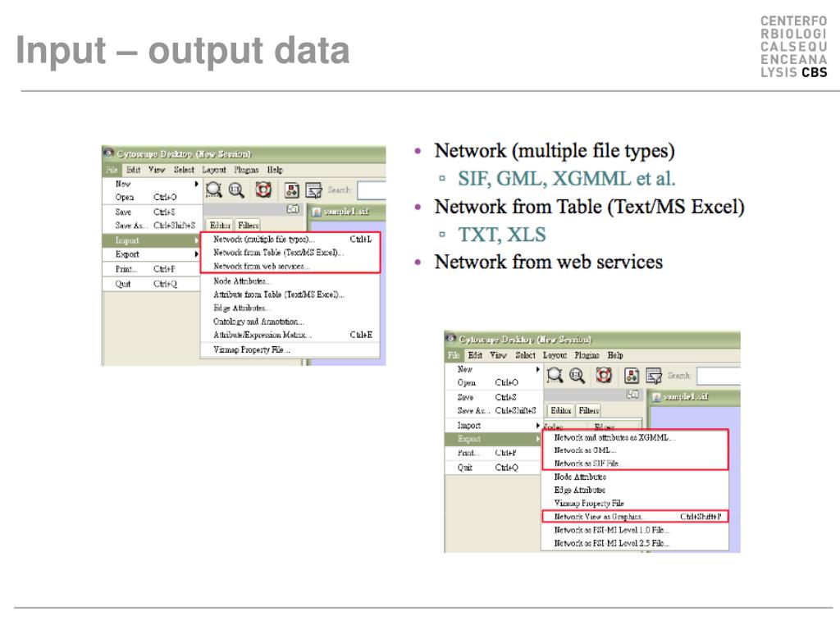Viewport: 840px width, 630px height.
Task: Open Plugins menu in Import screenshot
Action: point(246,170)
